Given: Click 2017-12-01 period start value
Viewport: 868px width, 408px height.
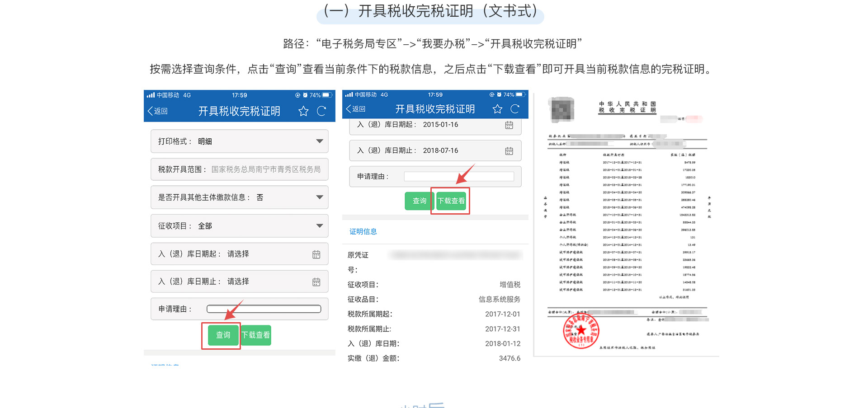Looking at the screenshot, I should (503, 314).
